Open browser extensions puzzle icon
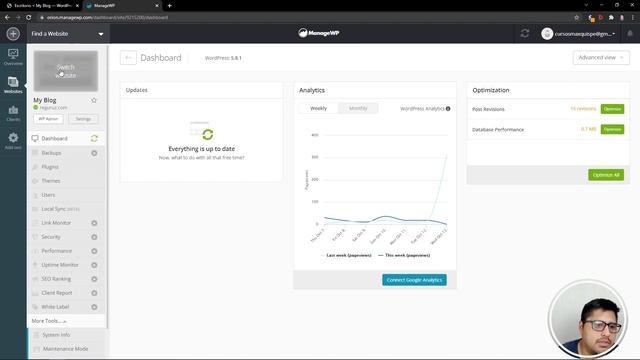The image size is (640, 360). [x=611, y=18]
